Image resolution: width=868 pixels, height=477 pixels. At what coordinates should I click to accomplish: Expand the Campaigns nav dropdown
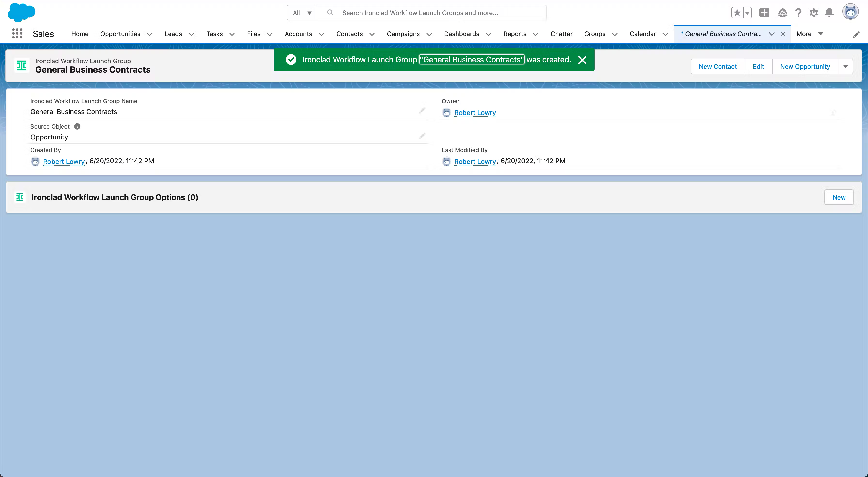pos(429,34)
